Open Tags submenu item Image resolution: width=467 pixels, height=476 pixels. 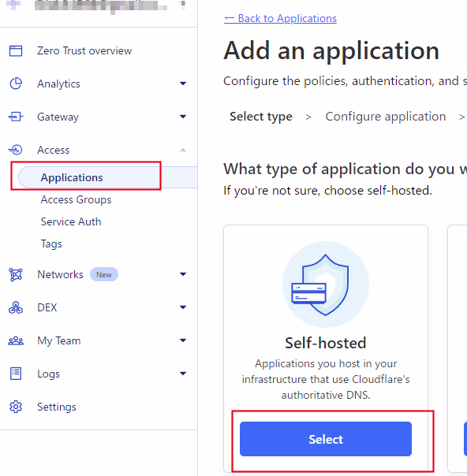51,244
